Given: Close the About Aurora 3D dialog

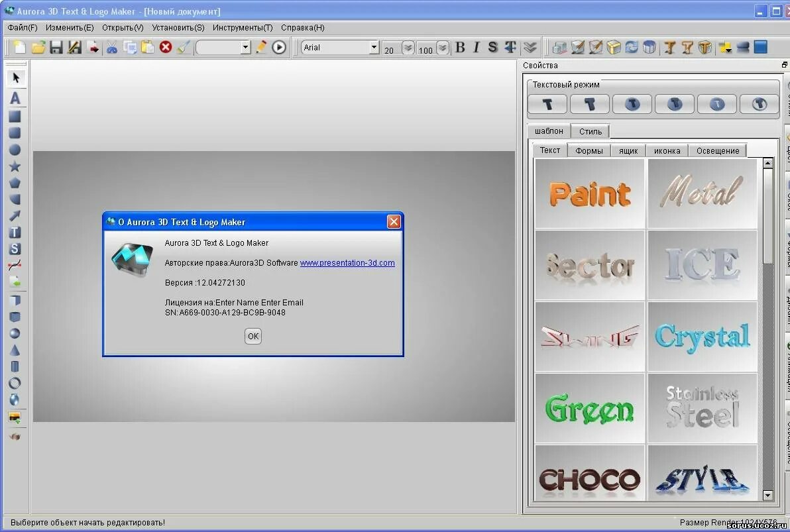Looking at the screenshot, I should [x=394, y=222].
